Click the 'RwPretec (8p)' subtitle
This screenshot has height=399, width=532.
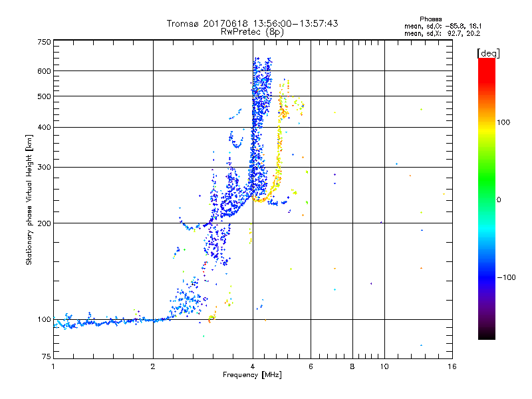tap(252, 32)
